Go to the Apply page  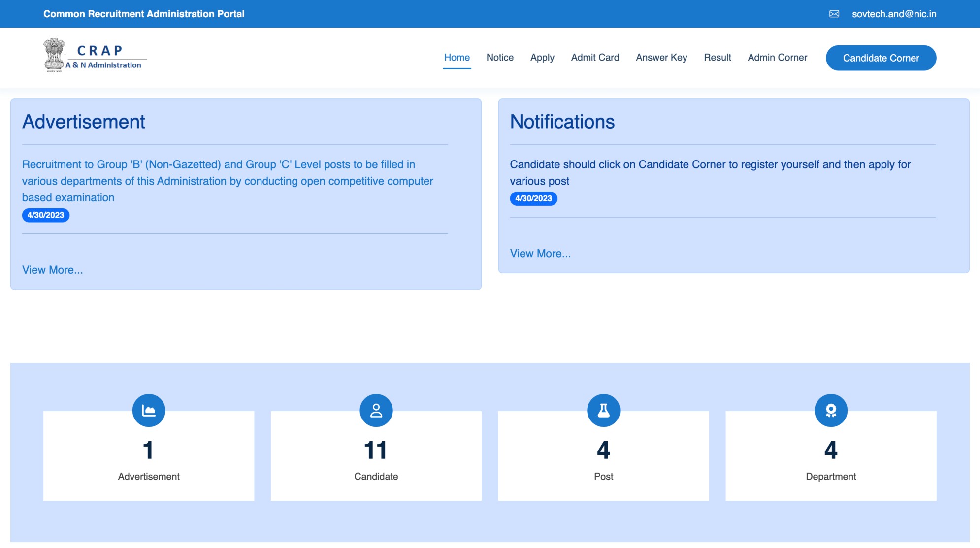tap(542, 58)
